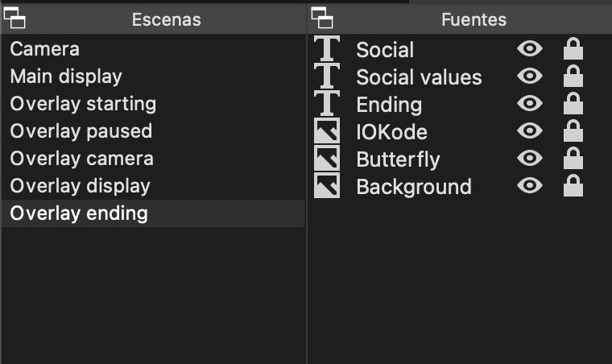The height and width of the screenshot is (364, 612).
Task: Select the Main display scene
Action: tap(66, 77)
